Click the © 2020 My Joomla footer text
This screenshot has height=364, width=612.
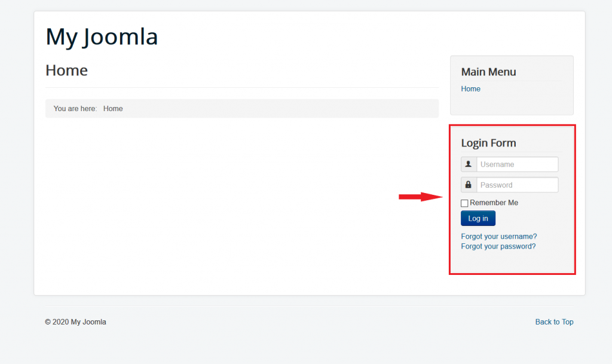[75, 322]
